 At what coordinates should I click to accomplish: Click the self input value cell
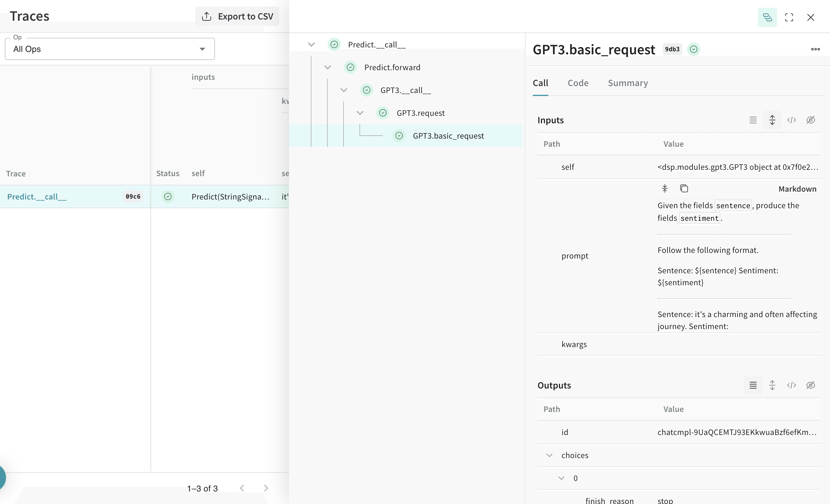point(738,167)
